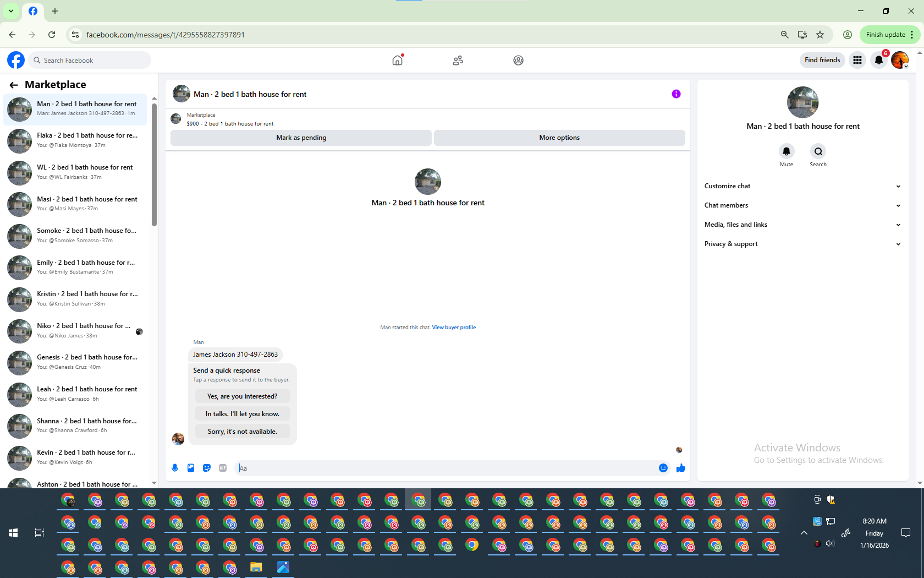
Task: Click the chat list vertical scrollbar
Action: 155,165
